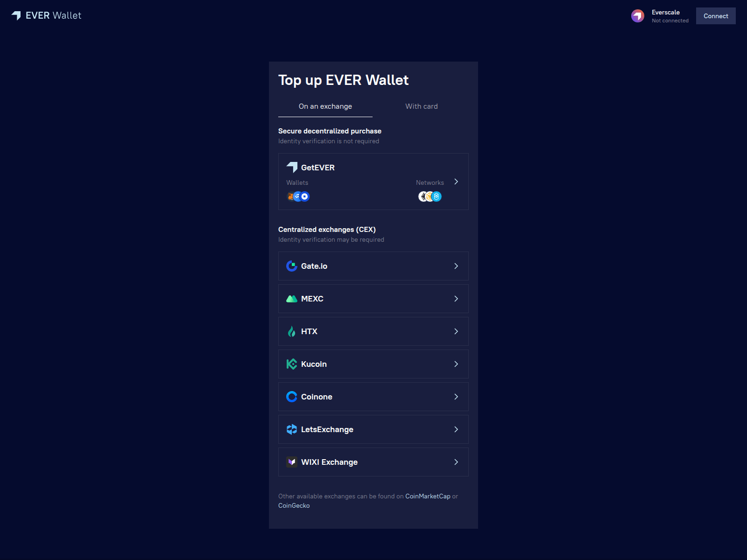This screenshot has width=747, height=560.
Task: Click the wallet icons under Wallets
Action: pyautogui.click(x=298, y=196)
